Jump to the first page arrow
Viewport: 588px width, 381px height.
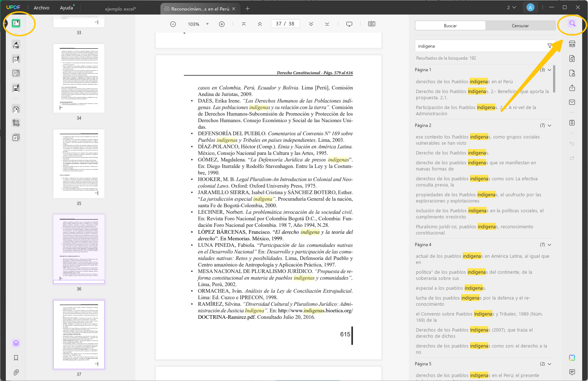pos(244,24)
